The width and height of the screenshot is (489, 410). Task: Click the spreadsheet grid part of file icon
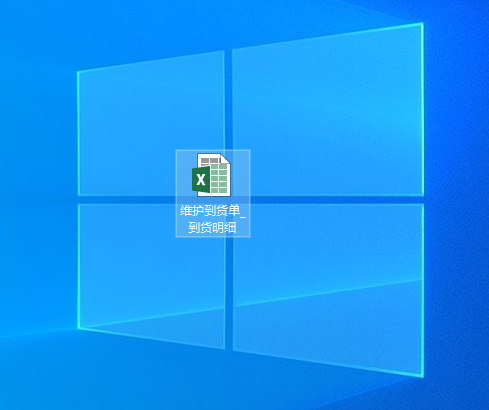coord(220,179)
